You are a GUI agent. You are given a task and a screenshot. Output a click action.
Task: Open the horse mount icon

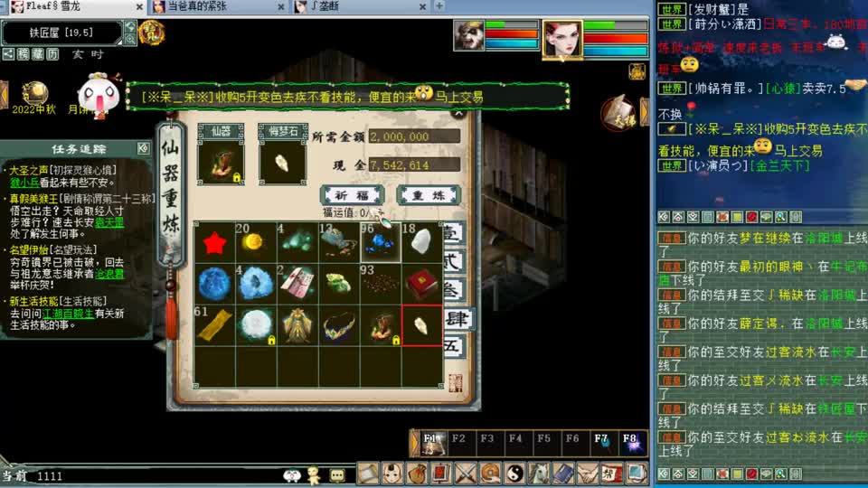(539, 473)
